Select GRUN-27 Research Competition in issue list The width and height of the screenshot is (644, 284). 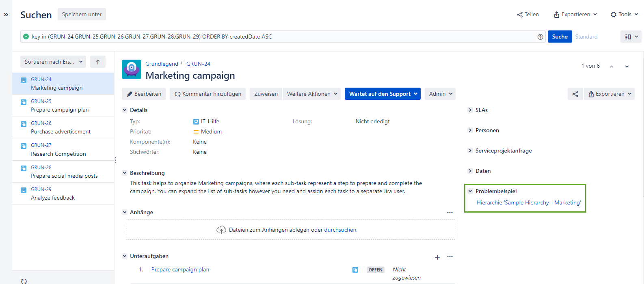point(58,150)
